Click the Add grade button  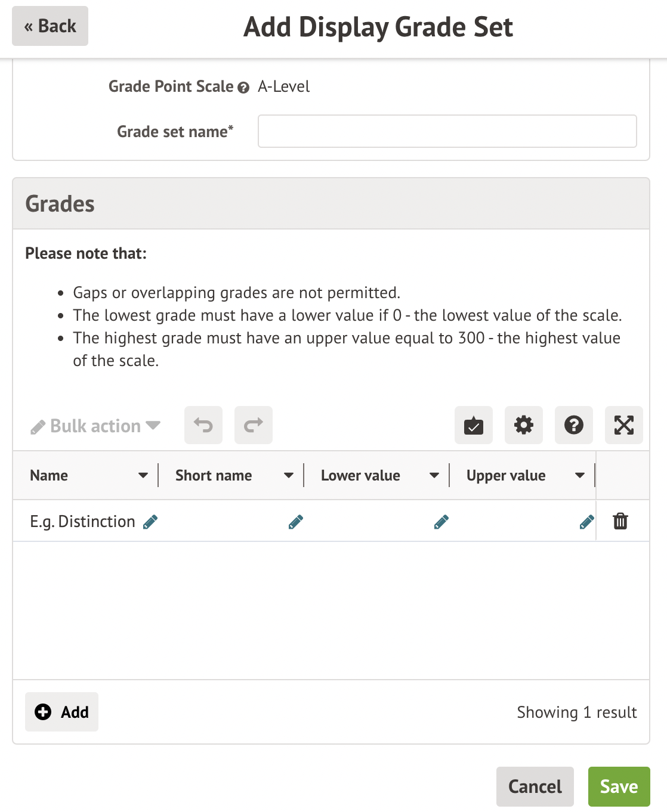(62, 712)
